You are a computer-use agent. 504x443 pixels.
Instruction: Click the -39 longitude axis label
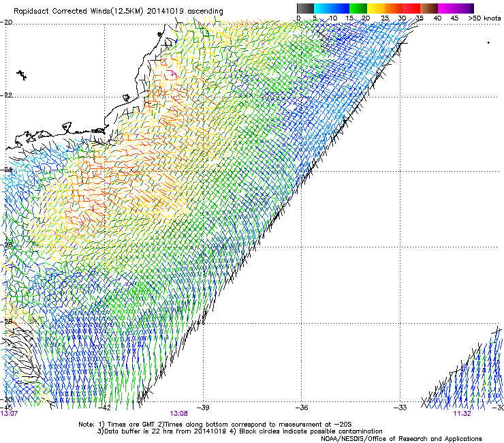[x=203, y=408]
